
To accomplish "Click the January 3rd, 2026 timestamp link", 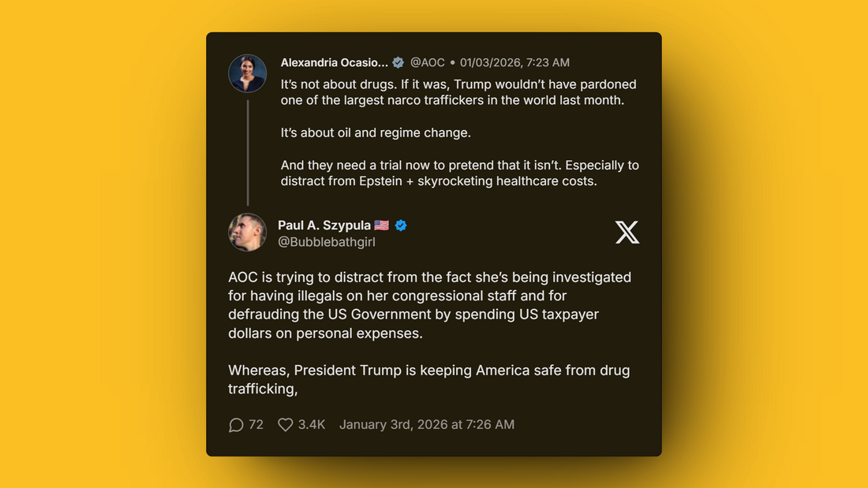I will coord(427,424).
